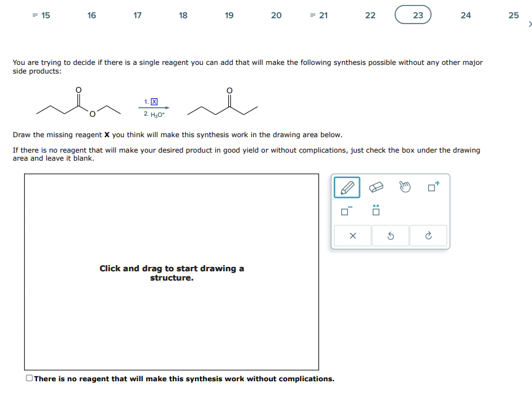Select the add negative charge tool
Viewport: 532px width, 414px height.
pos(344,211)
